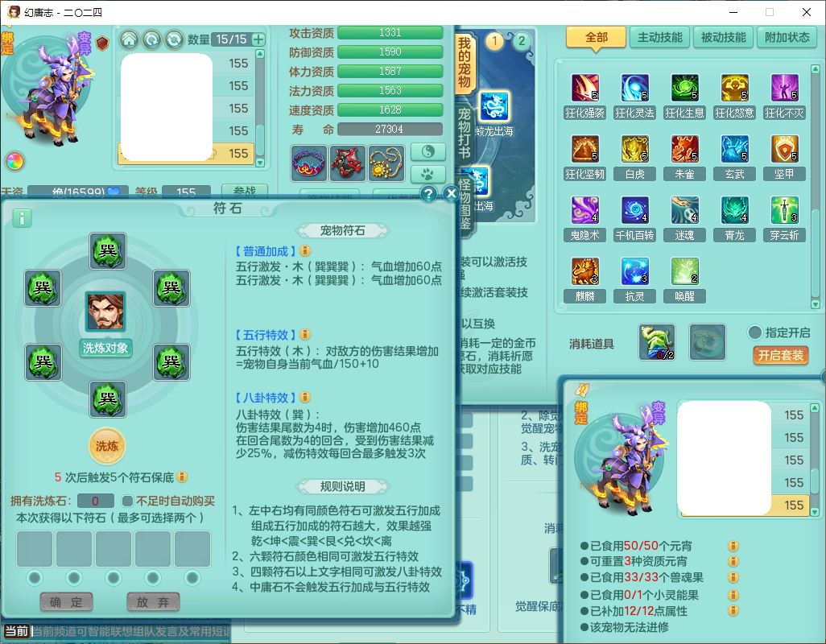Select the 指定开启 radio option
826x644 pixels.
coord(754,332)
